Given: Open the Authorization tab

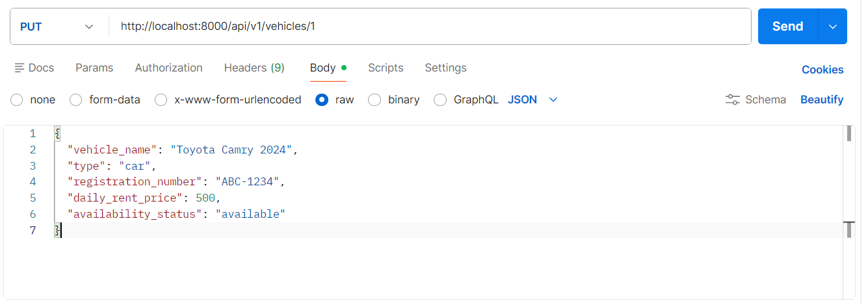Looking at the screenshot, I should click(x=168, y=68).
